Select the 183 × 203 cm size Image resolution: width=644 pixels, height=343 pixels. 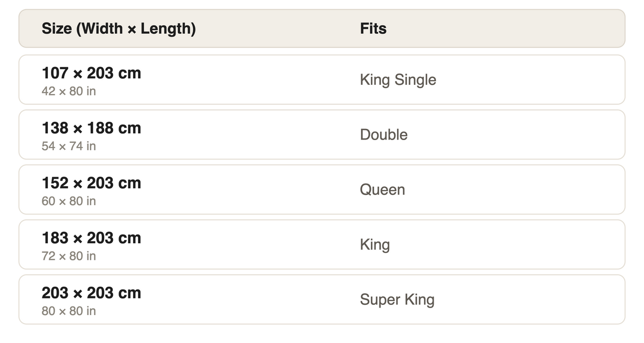pyautogui.click(x=91, y=238)
